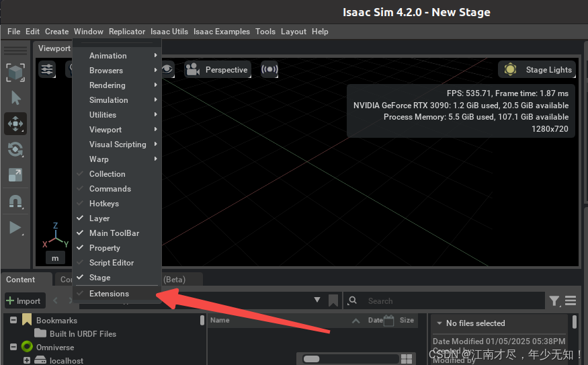Uncheck the Main ToolBar entry

(117, 233)
